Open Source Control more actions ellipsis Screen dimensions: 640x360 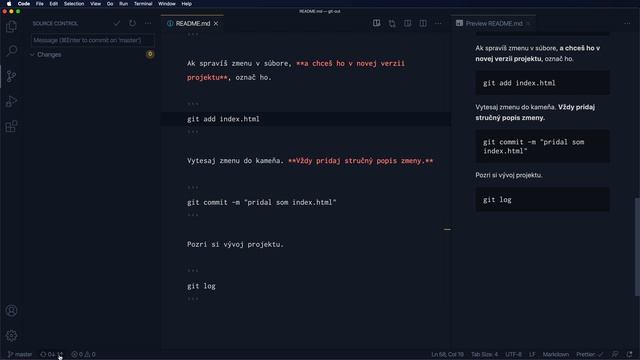pos(148,23)
